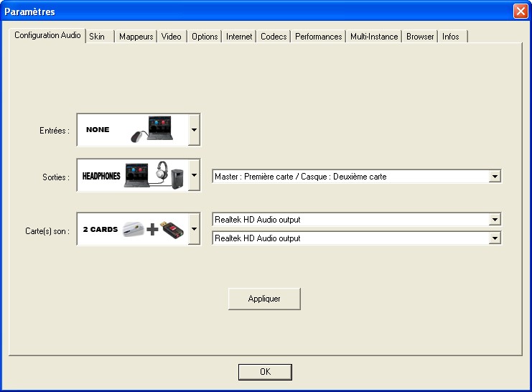Click the NONE inputs laptop image

pos(133,130)
